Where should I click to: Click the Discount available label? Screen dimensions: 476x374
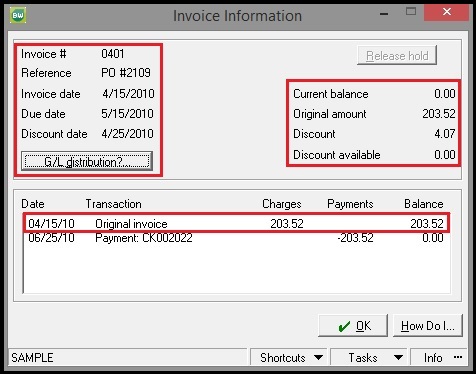[337, 155]
